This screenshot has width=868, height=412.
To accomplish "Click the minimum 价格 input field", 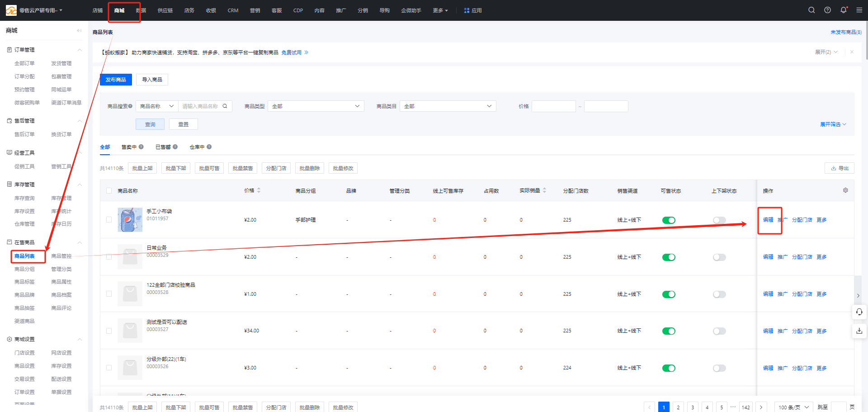I will coord(554,106).
